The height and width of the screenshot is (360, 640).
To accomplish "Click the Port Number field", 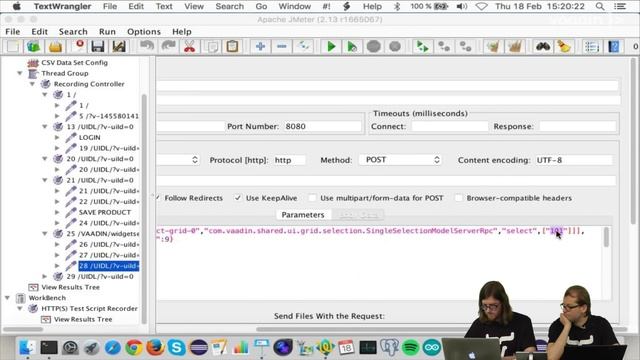I will pyautogui.click(x=322, y=126).
